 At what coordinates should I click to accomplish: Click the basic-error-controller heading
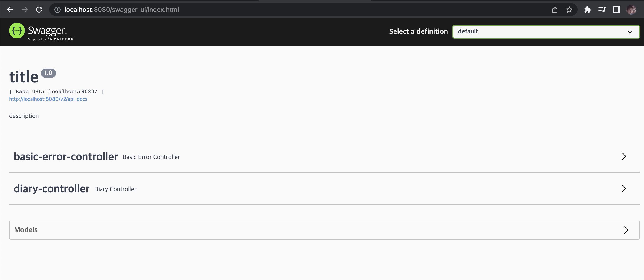coord(66,156)
